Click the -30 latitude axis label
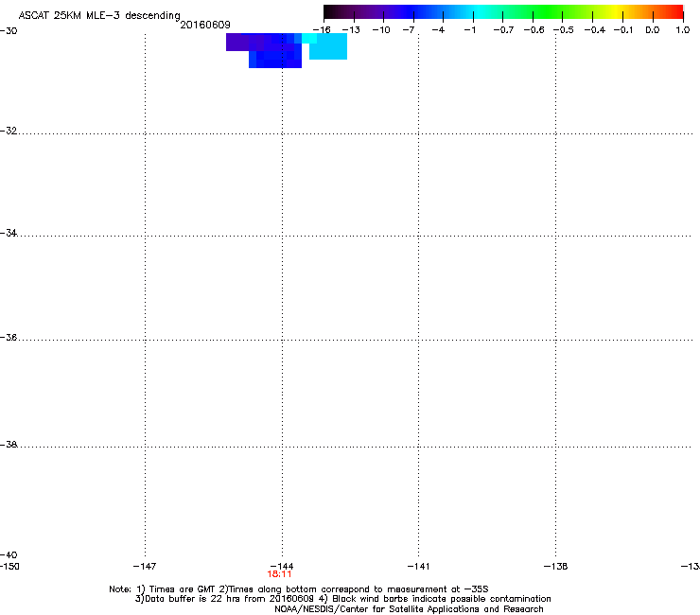 [9, 31]
